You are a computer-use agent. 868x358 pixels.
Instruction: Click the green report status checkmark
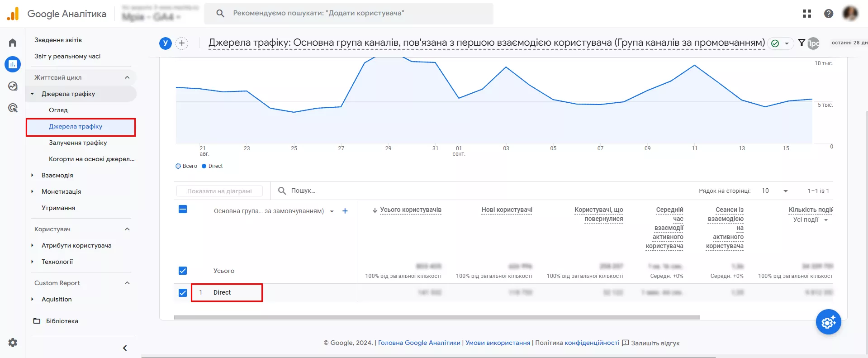pos(775,43)
